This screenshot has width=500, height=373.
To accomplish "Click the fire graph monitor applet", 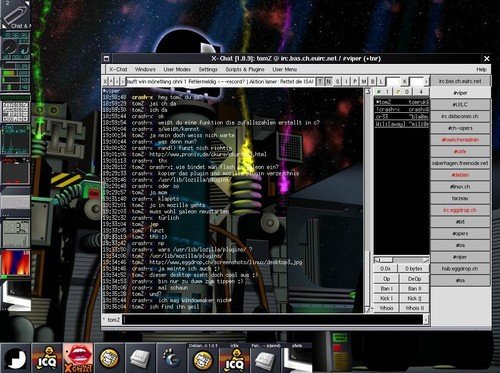I will (16, 263).
